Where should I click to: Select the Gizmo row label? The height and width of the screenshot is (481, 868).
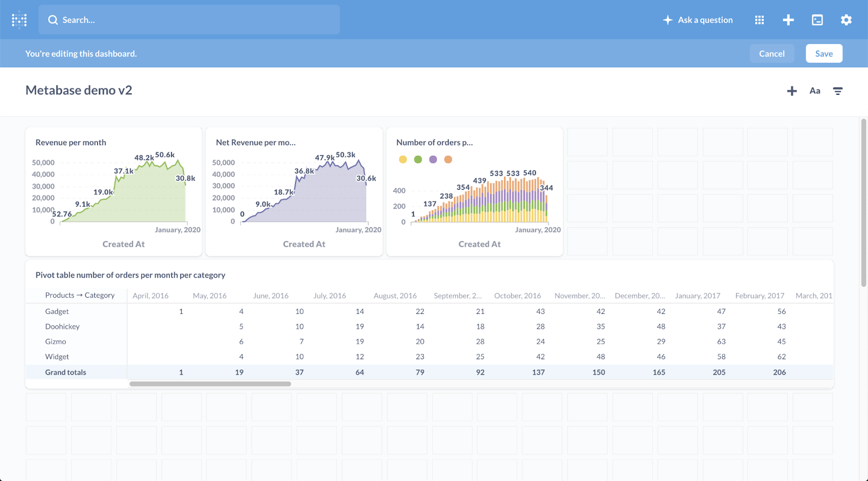(55, 342)
